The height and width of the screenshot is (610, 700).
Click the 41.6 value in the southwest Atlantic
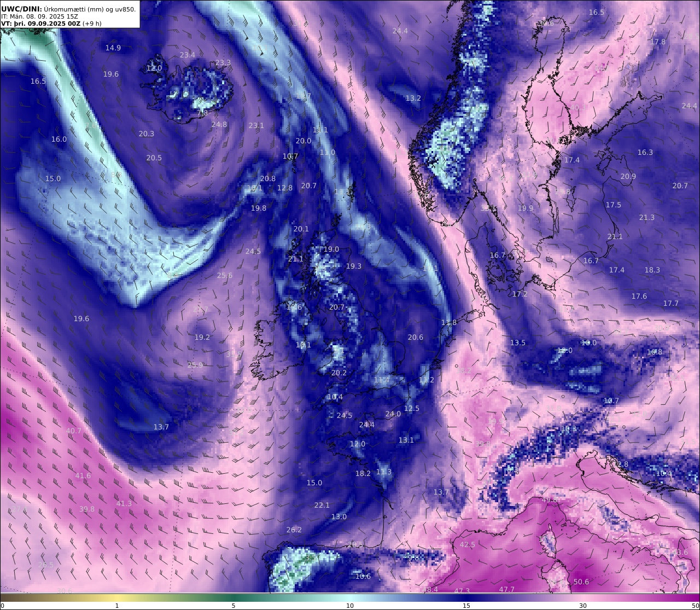[83, 475]
